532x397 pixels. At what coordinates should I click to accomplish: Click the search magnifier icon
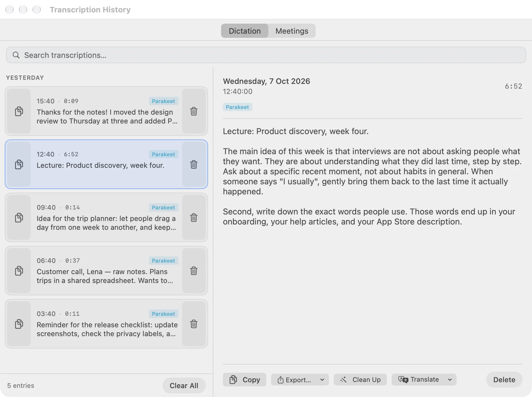click(x=16, y=55)
